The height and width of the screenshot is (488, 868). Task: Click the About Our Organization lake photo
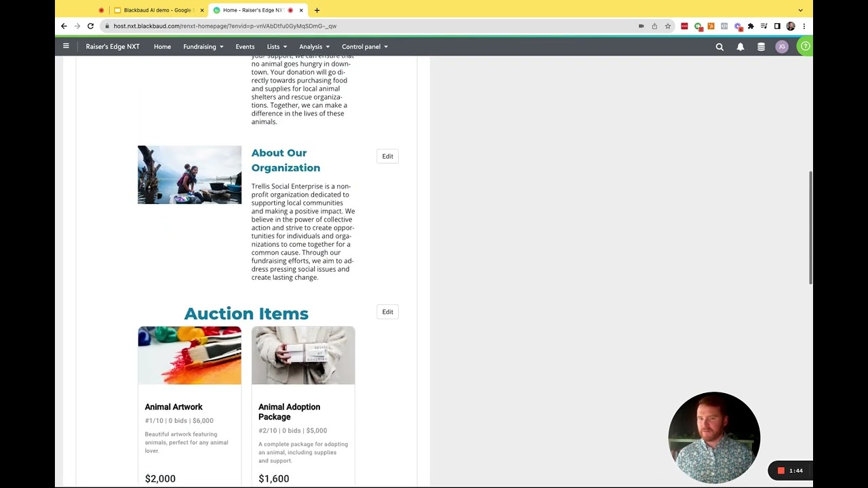pos(189,175)
